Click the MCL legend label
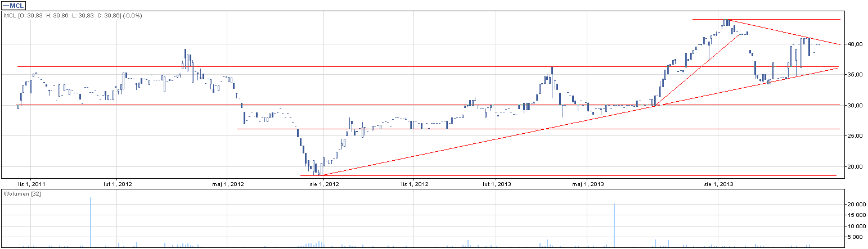 coord(12,5)
